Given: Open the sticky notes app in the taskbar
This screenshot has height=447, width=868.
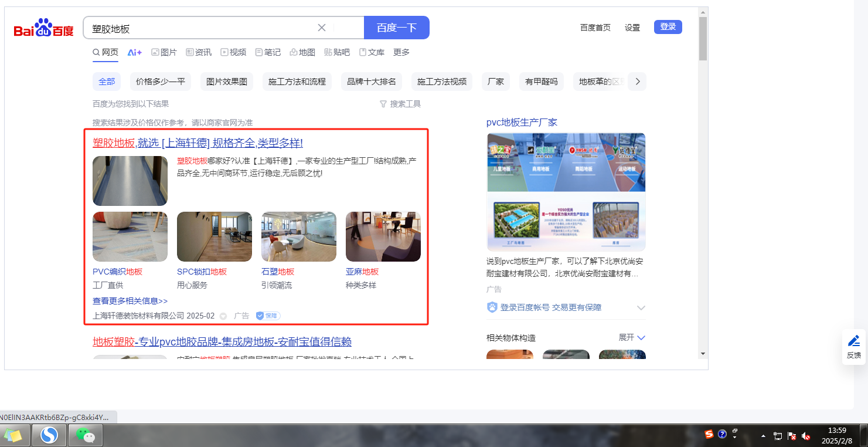Looking at the screenshot, I should click(13, 435).
